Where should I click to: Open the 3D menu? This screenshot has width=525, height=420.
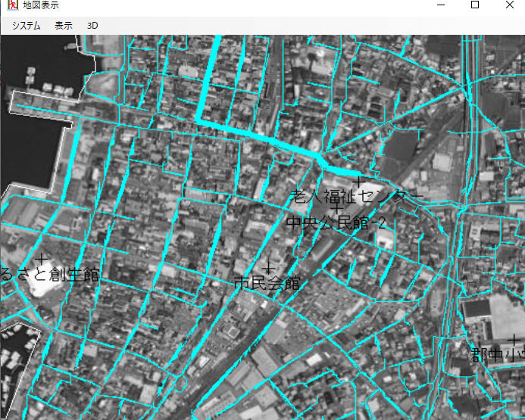point(92,25)
